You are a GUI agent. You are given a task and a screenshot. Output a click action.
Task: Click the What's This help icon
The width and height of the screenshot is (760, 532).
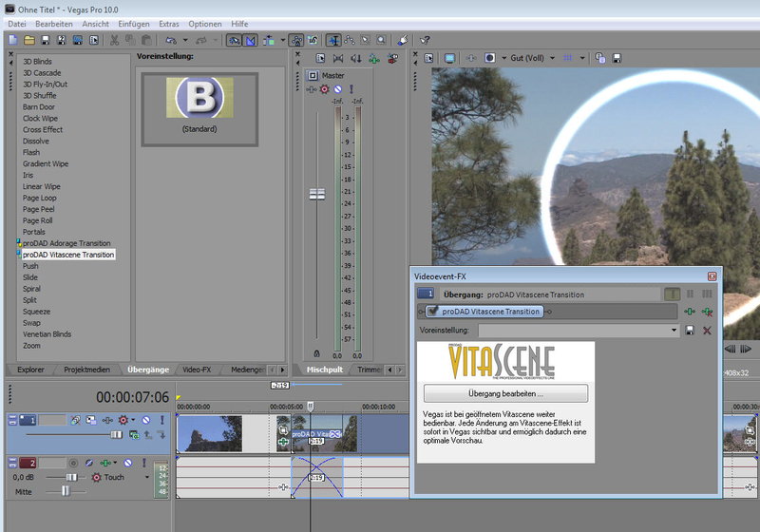[425, 40]
